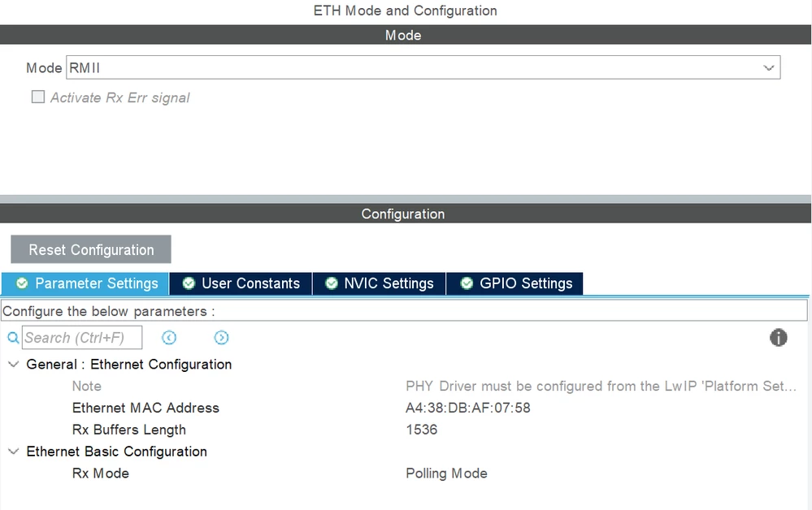Collapse General : Ethernet Configuration section

point(14,364)
